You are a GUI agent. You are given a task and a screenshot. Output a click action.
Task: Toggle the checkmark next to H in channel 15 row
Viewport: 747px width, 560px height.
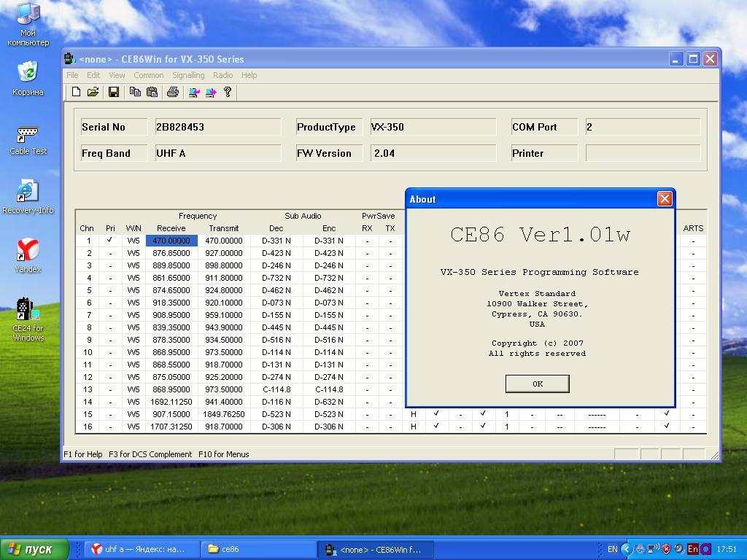(436, 414)
